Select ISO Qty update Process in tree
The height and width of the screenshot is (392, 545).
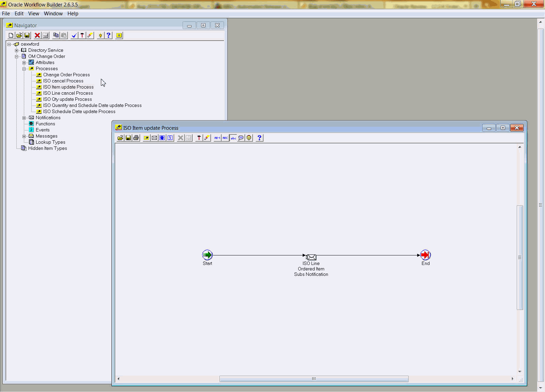click(x=67, y=99)
